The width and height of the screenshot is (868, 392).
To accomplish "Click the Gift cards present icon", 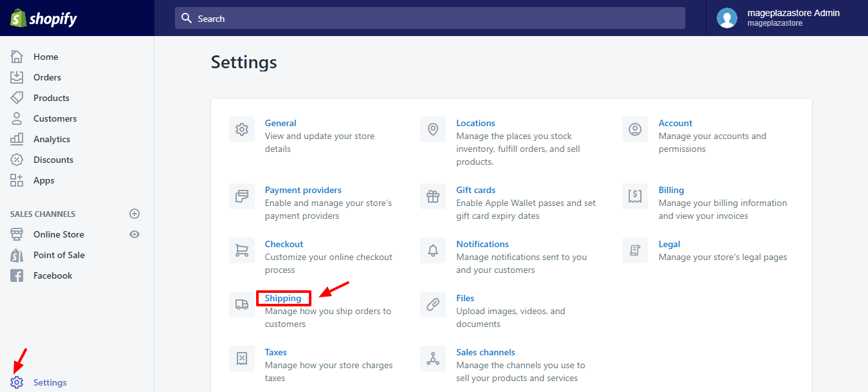I will tap(433, 196).
